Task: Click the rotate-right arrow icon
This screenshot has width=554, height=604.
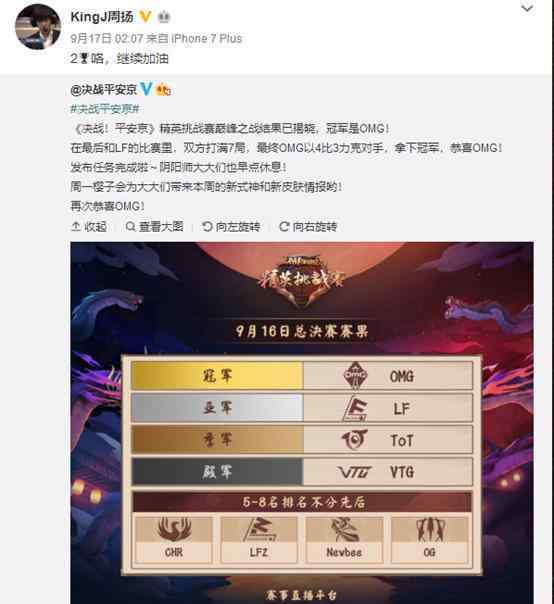Action: pyautogui.click(x=284, y=226)
